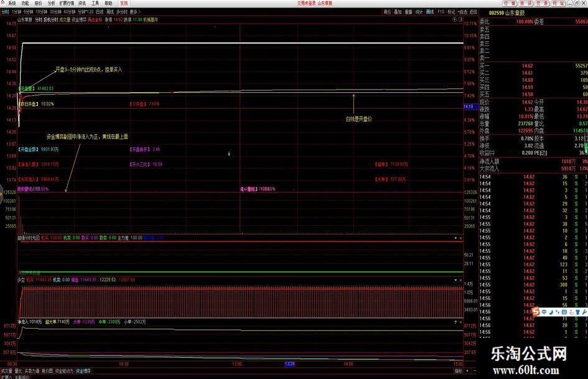Image resolution: width=588 pixels, height=379 pixels.
Task: Switch to the 日线 period tab
Action: (100, 12)
